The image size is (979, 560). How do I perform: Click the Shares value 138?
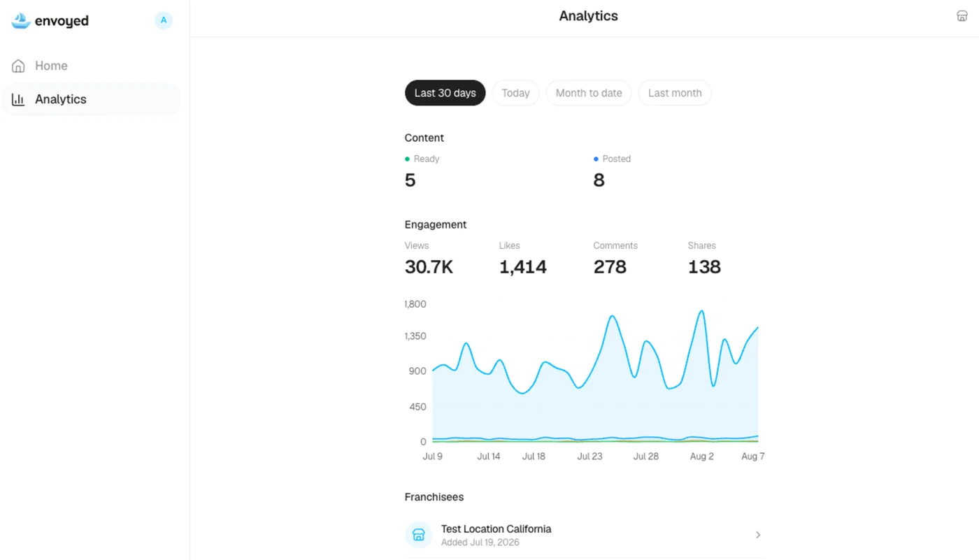pos(704,267)
